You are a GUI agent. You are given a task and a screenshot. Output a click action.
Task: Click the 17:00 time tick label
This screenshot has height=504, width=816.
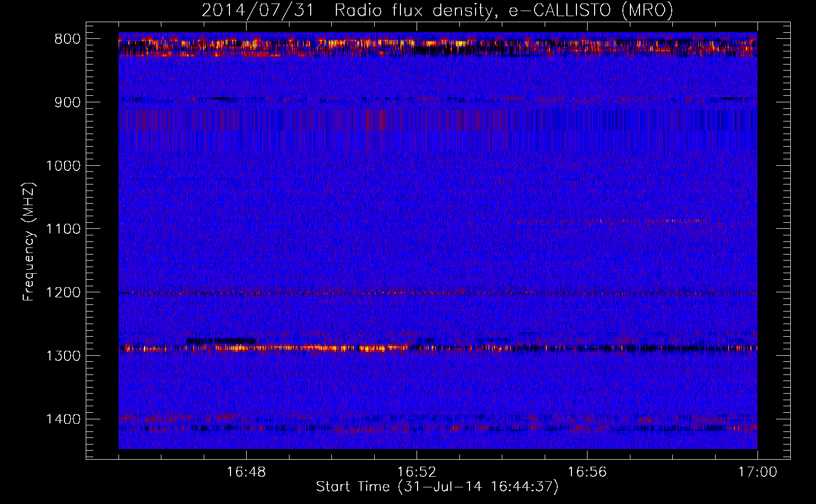pyautogui.click(x=757, y=472)
